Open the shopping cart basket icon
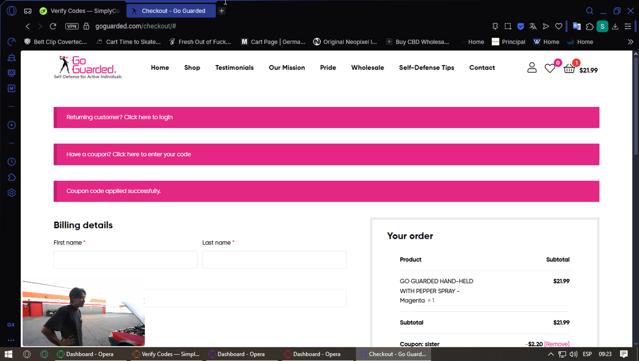 coord(569,68)
